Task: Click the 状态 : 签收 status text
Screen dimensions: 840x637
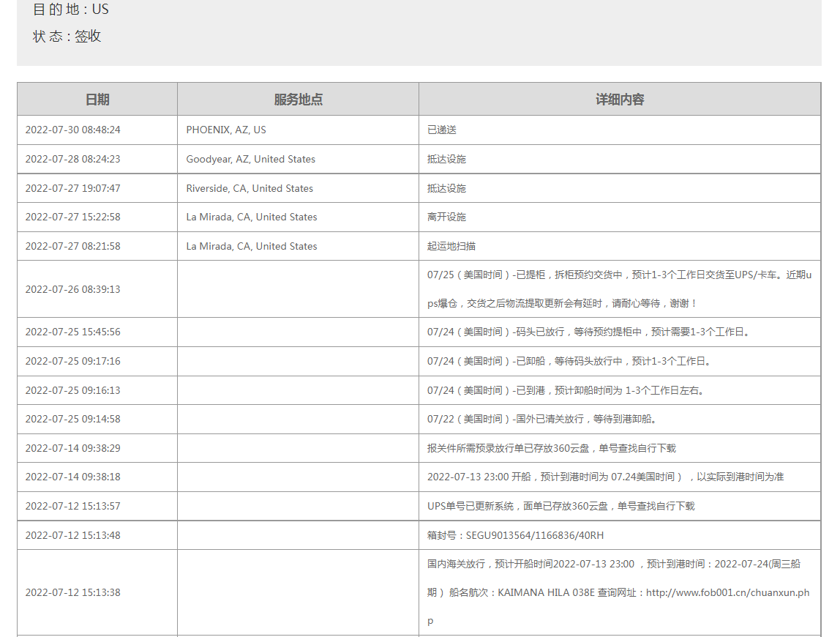Action: (x=67, y=36)
